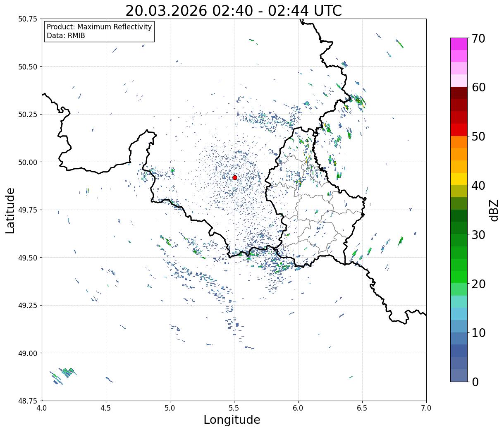The height and width of the screenshot is (430, 504).
Task: Click the 6.5 longitude tick label
Action: pyautogui.click(x=362, y=408)
